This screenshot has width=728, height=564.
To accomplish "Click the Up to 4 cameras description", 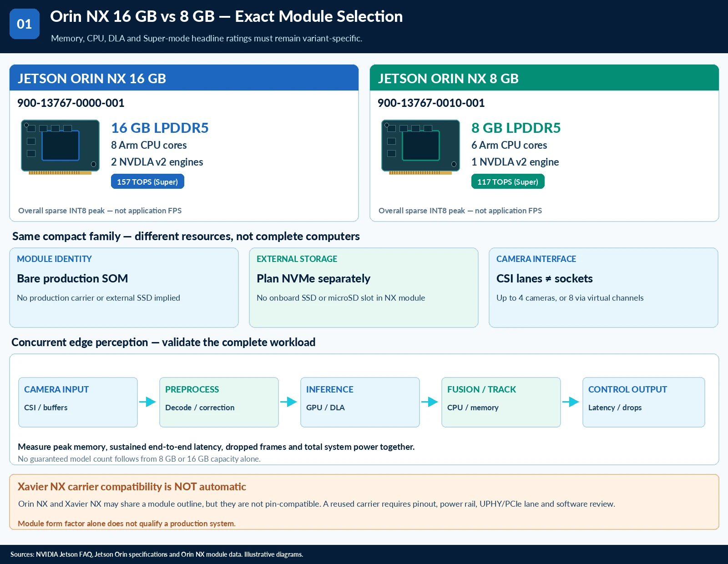I will [570, 298].
